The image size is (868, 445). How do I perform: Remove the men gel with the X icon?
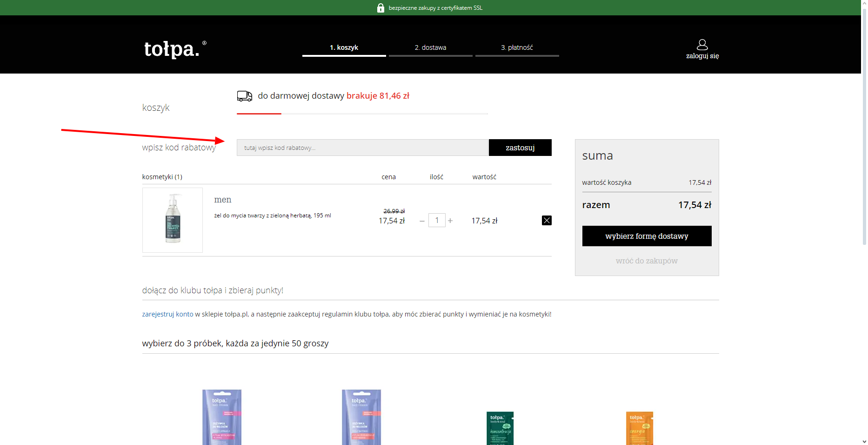coord(547,220)
